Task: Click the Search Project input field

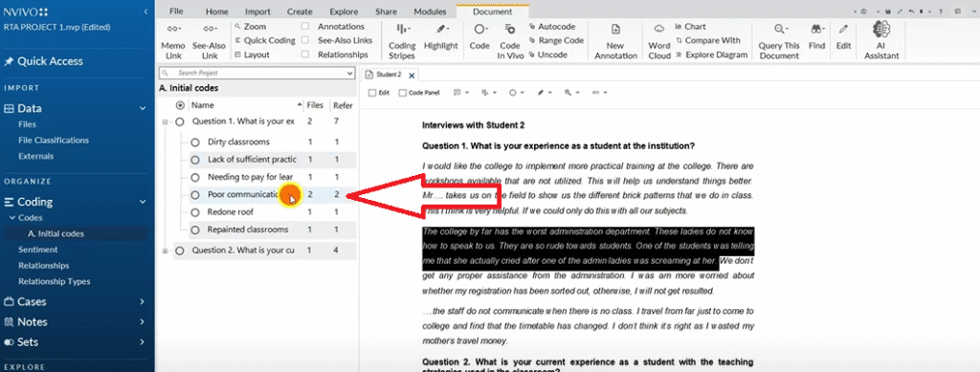Action: [x=256, y=74]
